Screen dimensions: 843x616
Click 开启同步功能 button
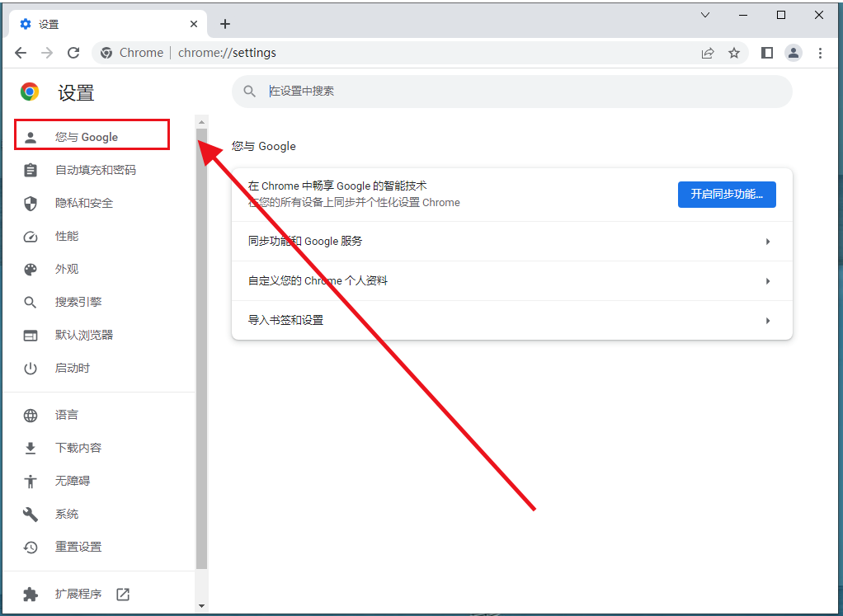(726, 195)
